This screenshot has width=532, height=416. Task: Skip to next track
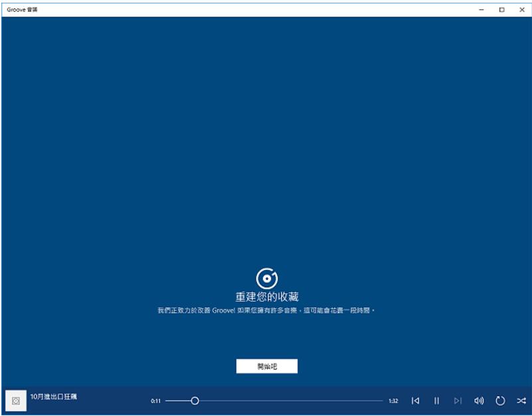458,401
